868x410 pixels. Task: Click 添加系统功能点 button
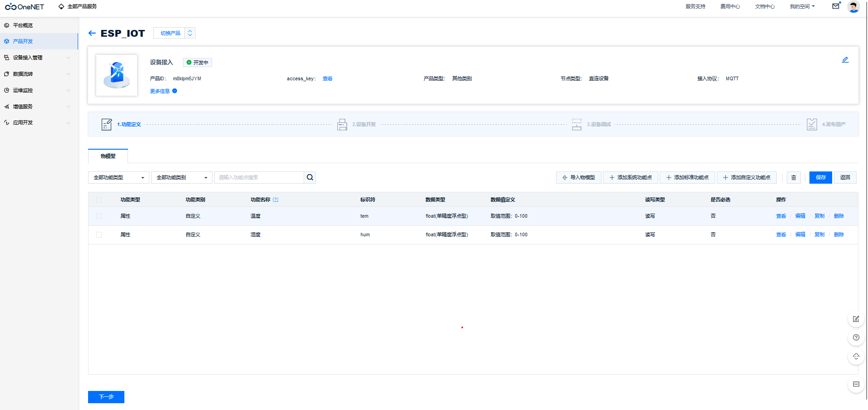click(x=631, y=177)
